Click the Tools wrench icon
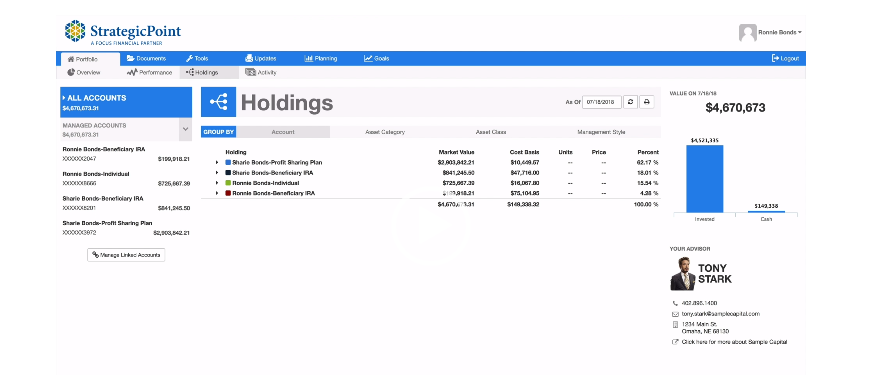This screenshot has height=375, width=880. [189, 58]
